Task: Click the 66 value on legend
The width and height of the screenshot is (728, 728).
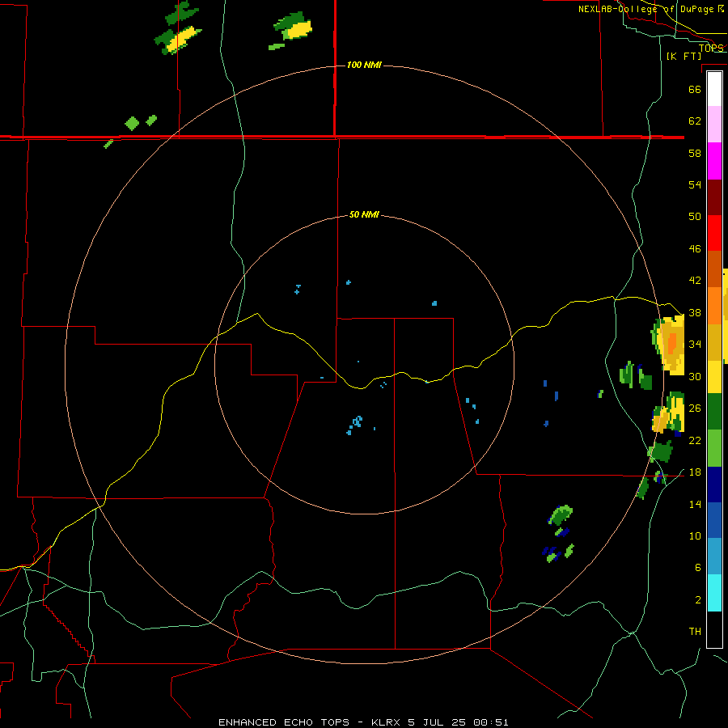Action: coord(695,89)
